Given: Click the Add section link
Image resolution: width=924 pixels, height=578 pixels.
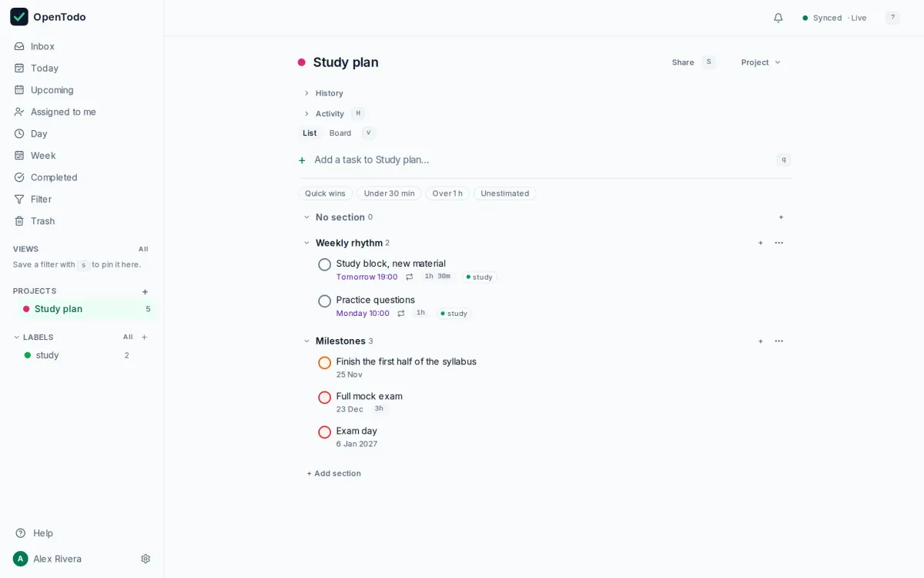Looking at the screenshot, I should [x=333, y=473].
